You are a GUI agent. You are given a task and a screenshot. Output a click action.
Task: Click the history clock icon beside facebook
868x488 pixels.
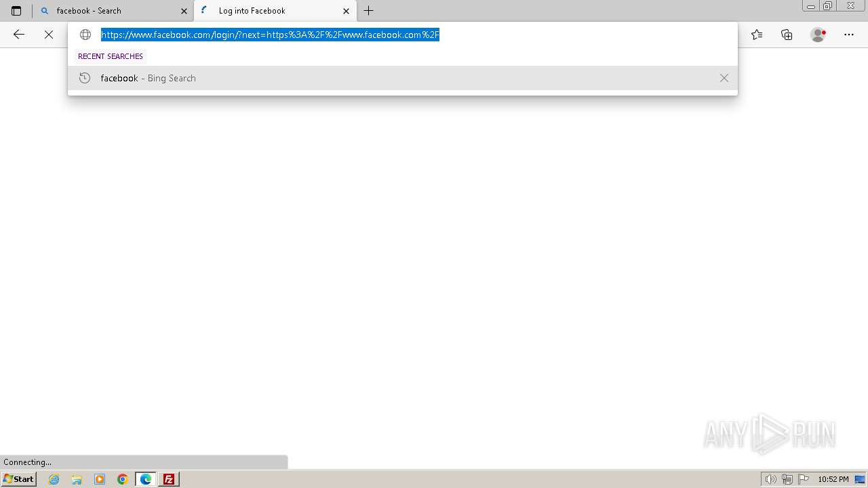coord(85,78)
